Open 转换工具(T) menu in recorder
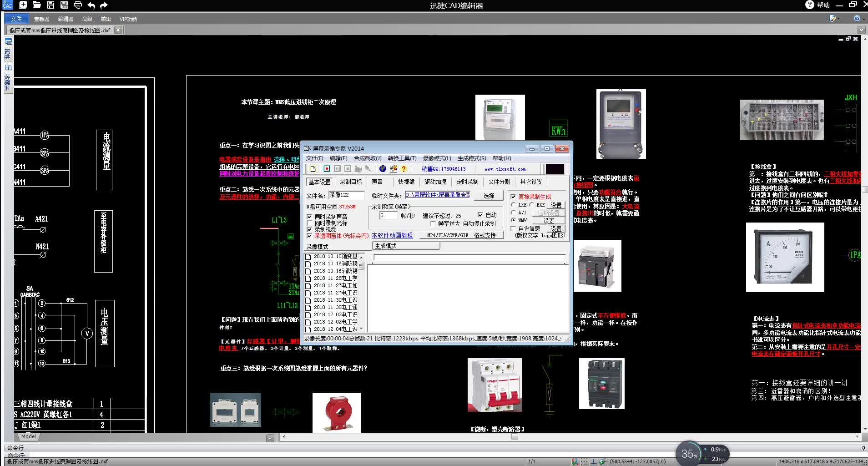868x466 pixels. tap(402, 158)
